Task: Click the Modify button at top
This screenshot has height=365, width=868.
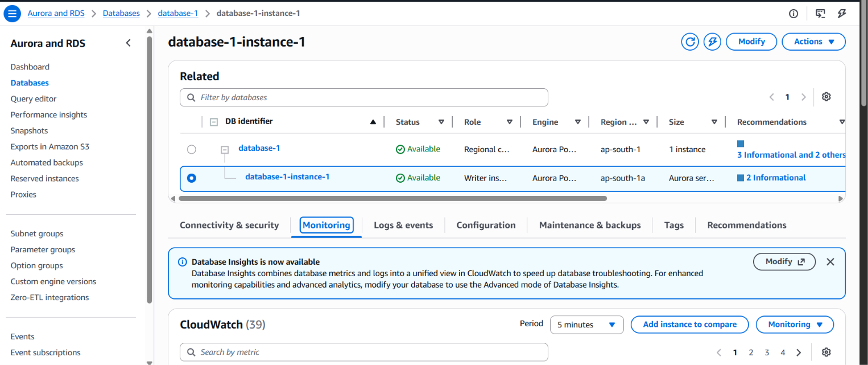Action: 751,42
